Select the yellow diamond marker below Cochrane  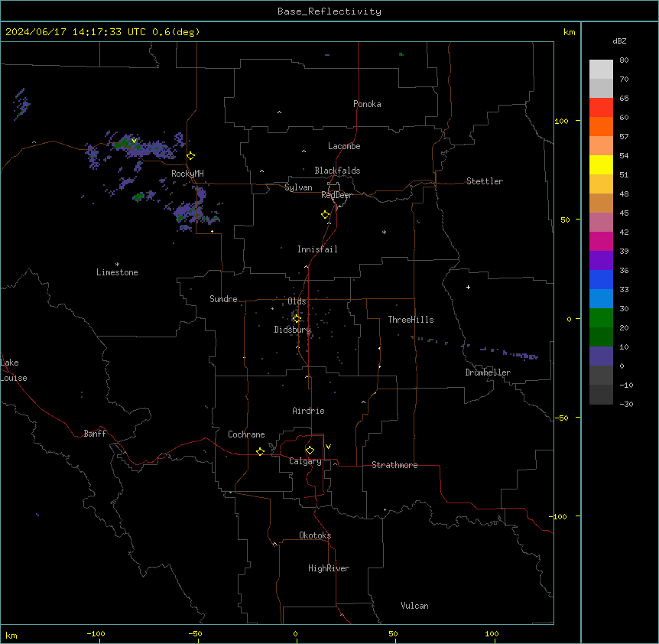point(260,451)
